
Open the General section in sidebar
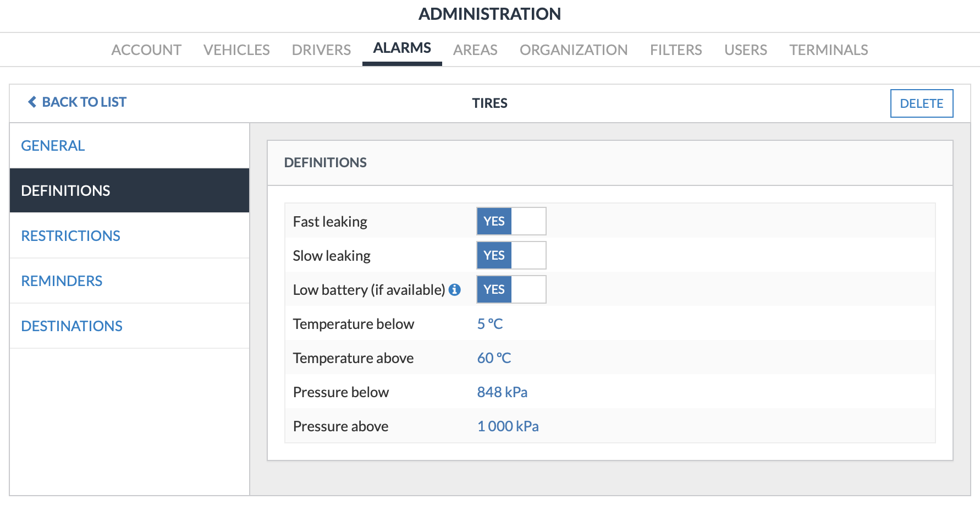130,146
